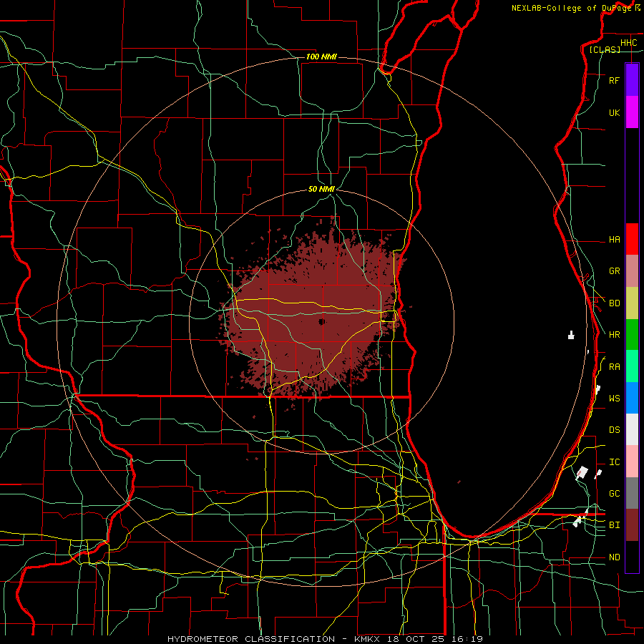Click the BD legend label

(615, 303)
